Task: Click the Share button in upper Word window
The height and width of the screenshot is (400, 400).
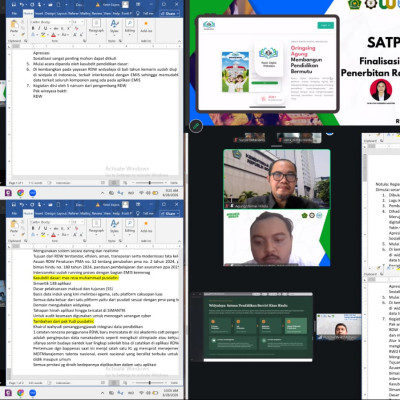Action: (x=170, y=13)
